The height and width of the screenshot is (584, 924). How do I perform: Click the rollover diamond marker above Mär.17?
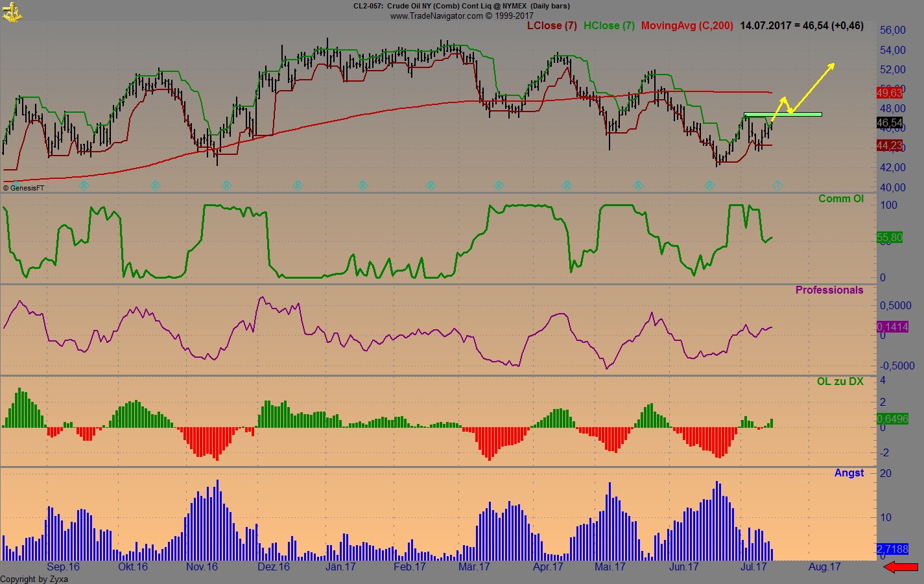pyautogui.click(x=498, y=185)
